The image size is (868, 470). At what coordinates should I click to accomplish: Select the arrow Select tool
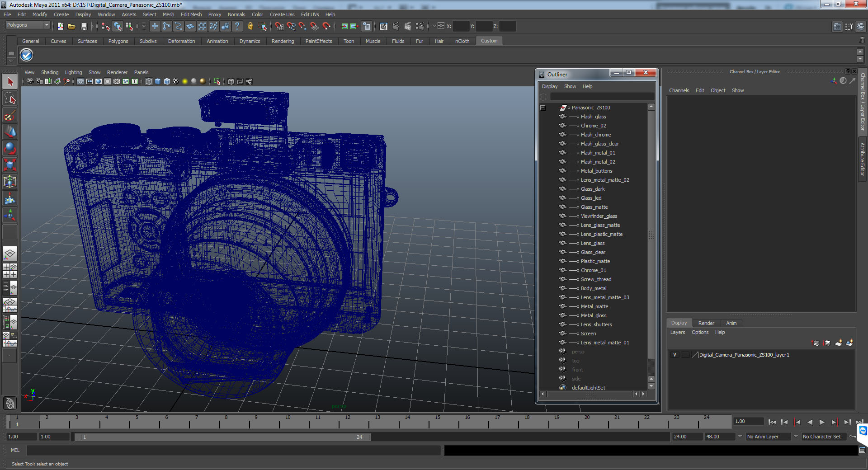[10, 82]
